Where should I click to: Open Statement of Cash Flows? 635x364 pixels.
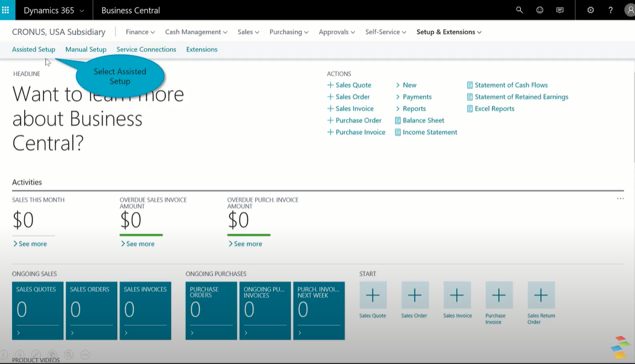pyautogui.click(x=507, y=85)
